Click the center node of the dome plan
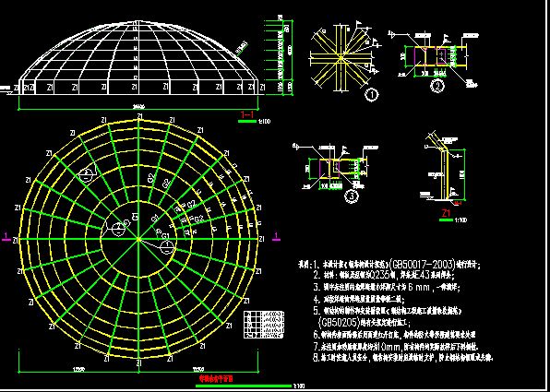Screen dimensions: 550x392 (x=138, y=239)
